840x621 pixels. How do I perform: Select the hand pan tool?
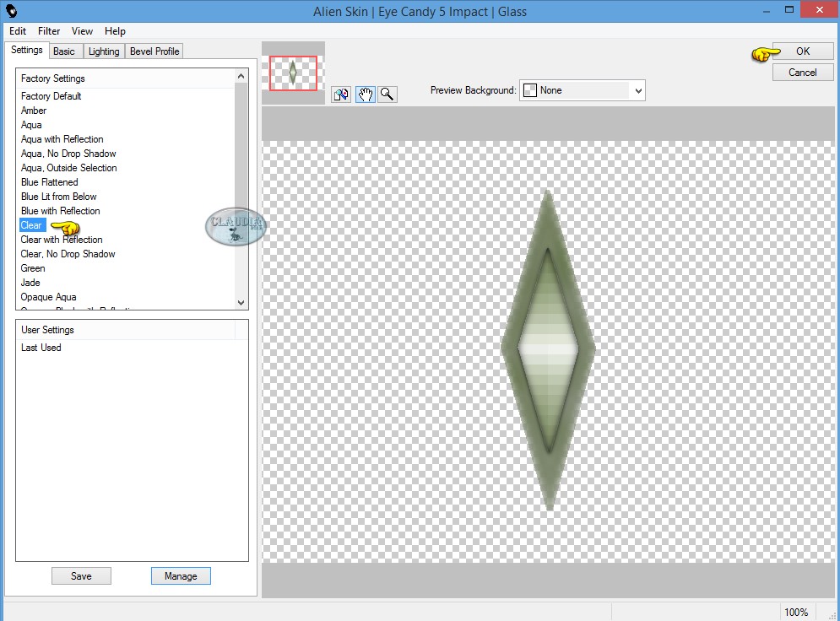[365, 94]
